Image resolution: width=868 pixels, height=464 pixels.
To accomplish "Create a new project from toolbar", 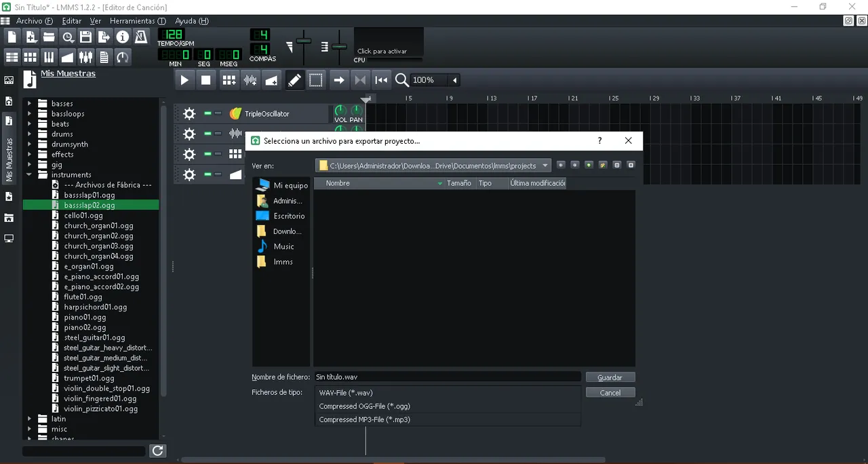I will pos(12,37).
